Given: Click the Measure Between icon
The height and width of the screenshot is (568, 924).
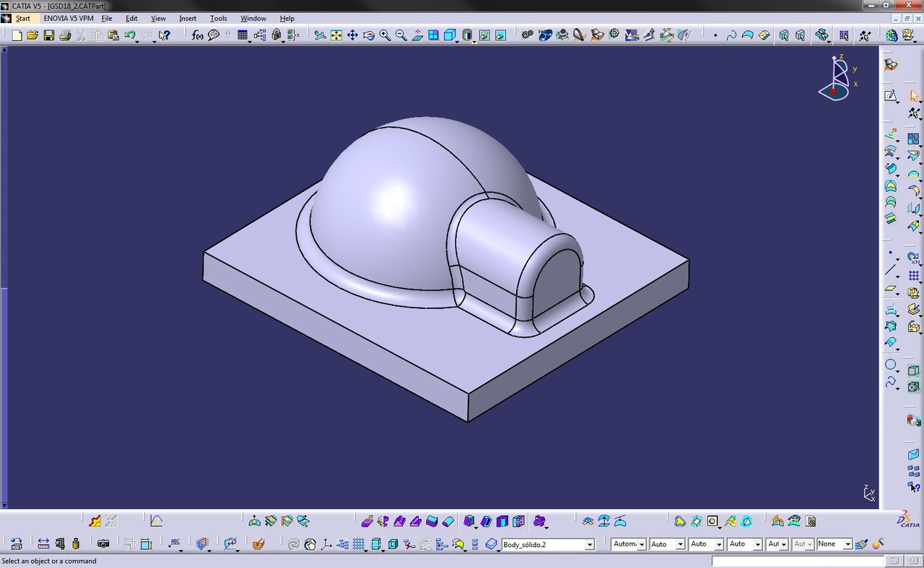Looking at the screenshot, I should point(43,543).
